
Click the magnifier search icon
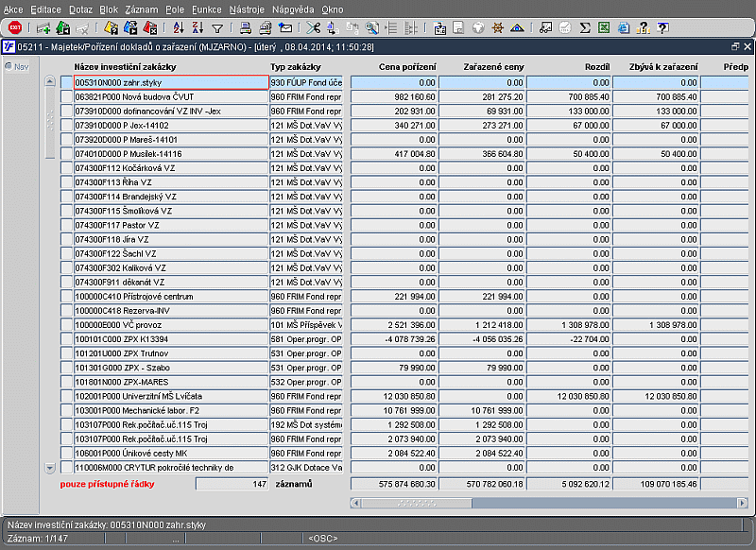point(371,28)
